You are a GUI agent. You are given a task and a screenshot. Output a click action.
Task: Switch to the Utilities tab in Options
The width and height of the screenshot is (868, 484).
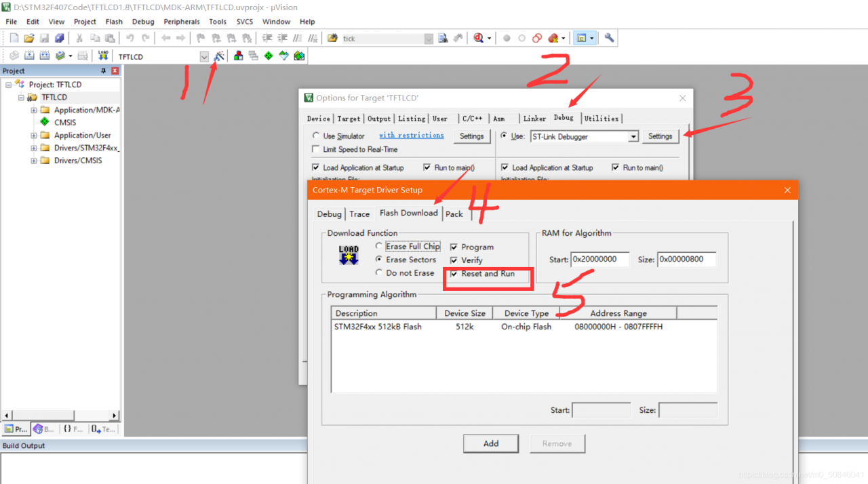coord(601,119)
